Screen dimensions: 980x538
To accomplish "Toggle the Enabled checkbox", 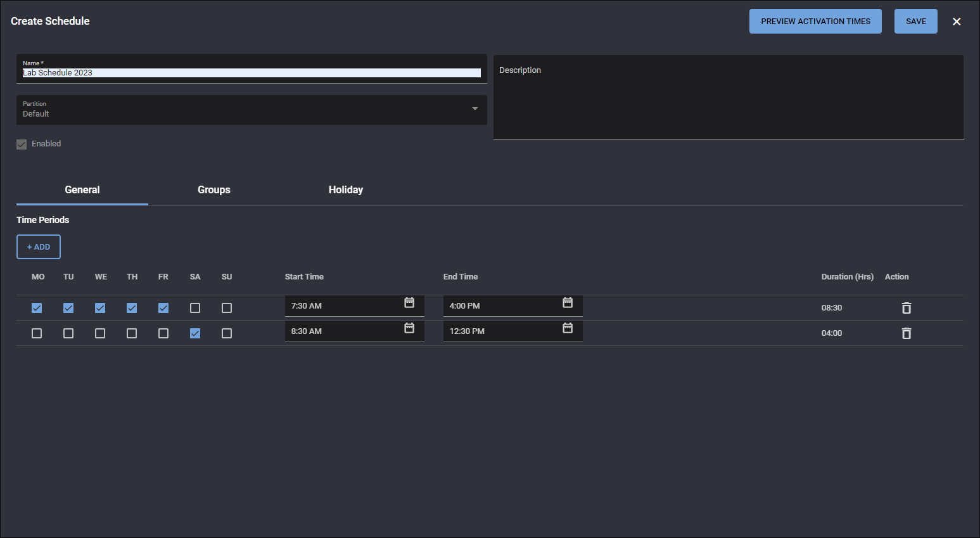I will click(22, 144).
